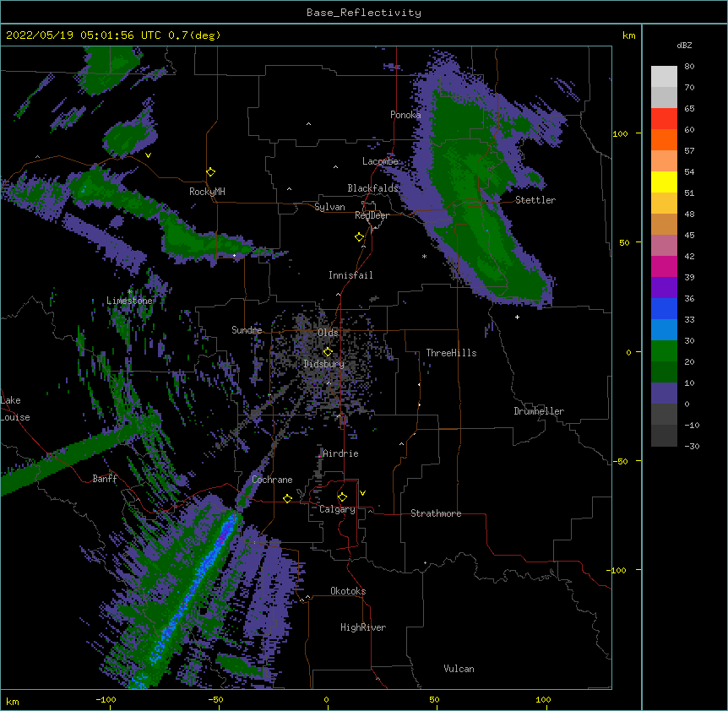Pick the blue 33-36 dBZ legend swatch
The width and height of the screenshot is (728, 711).
(x=664, y=308)
